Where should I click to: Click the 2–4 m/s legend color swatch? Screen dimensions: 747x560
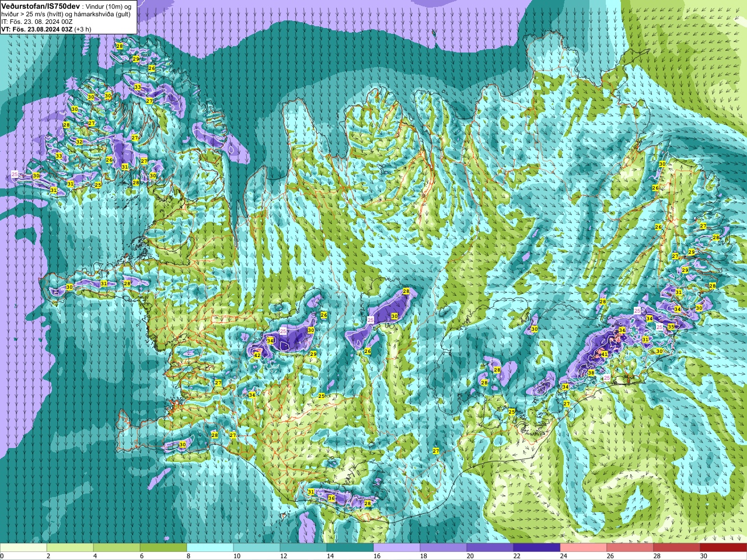[x=70, y=548]
